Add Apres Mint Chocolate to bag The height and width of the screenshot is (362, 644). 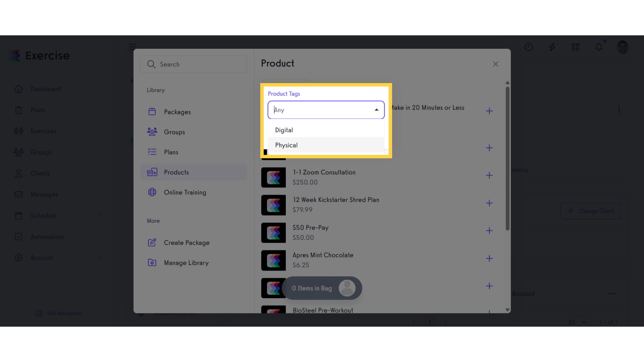pyautogui.click(x=489, y=258)
